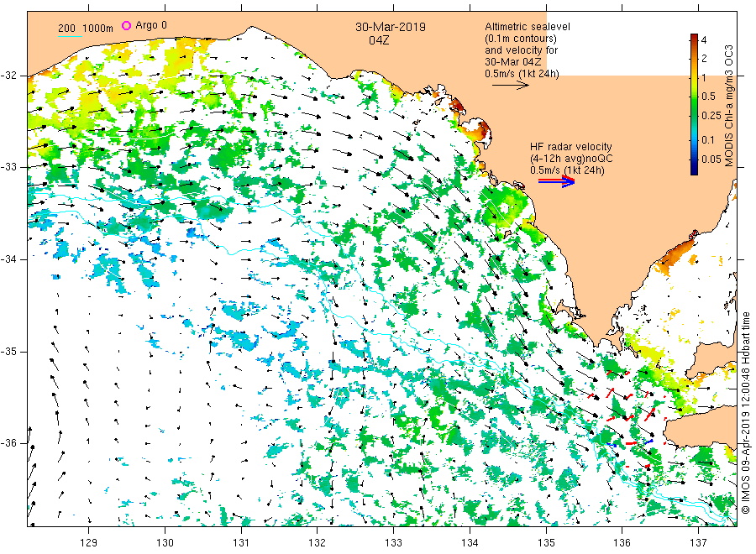Screen dimensions: 756x554
Task: Click the IMOS copyright timestamp text
Action: click(745, 412)
